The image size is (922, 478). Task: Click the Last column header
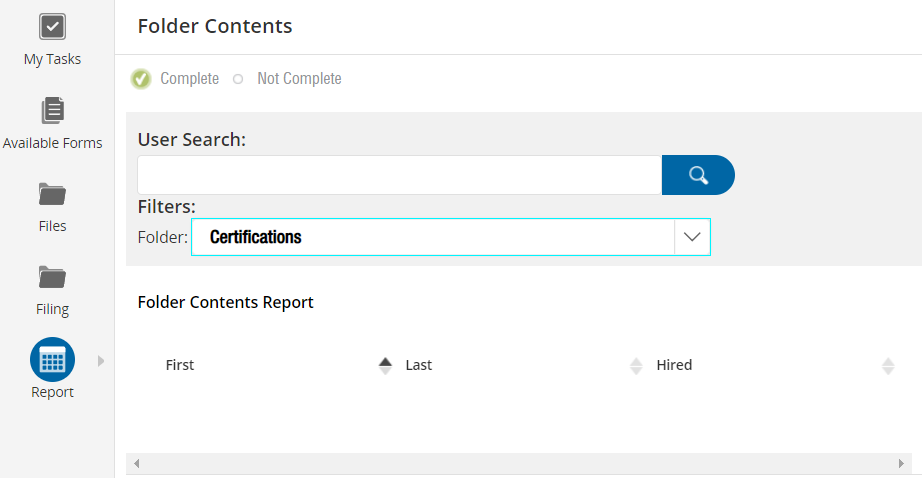click(x=418, y=365)
